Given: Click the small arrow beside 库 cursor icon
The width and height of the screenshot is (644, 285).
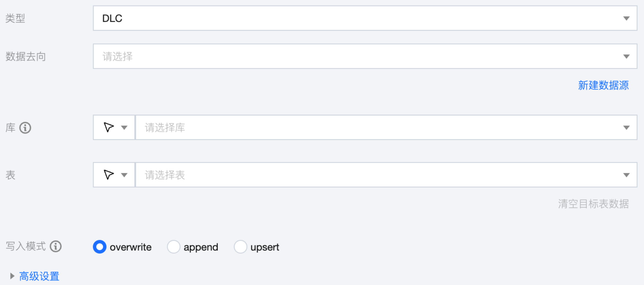Looking at the screenshot, I should pos(124,128).
